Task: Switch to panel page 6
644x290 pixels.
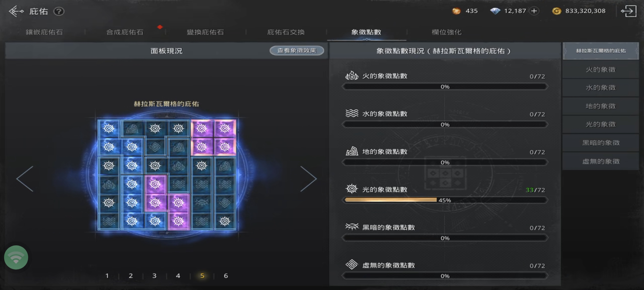Action: point(226,276)
